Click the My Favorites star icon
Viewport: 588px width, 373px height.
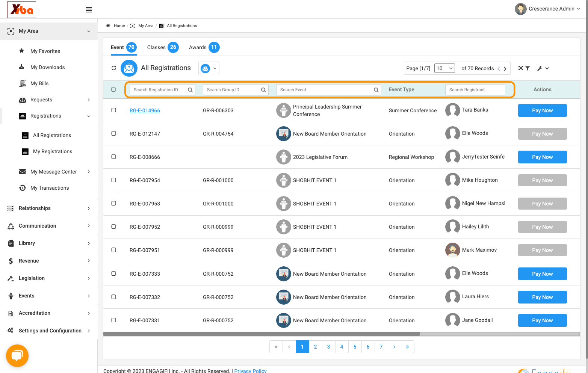pyautogui.click(x=22, y=51)
